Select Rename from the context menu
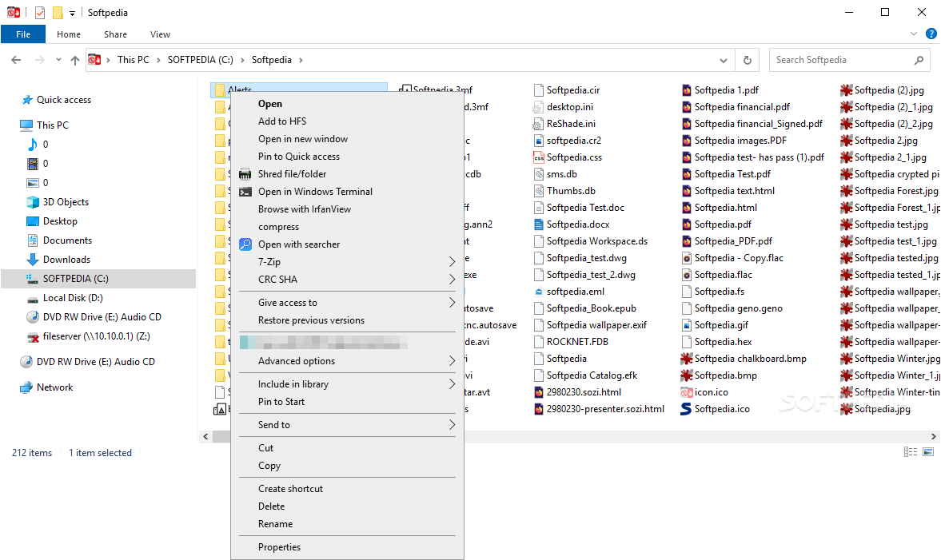 276,523
